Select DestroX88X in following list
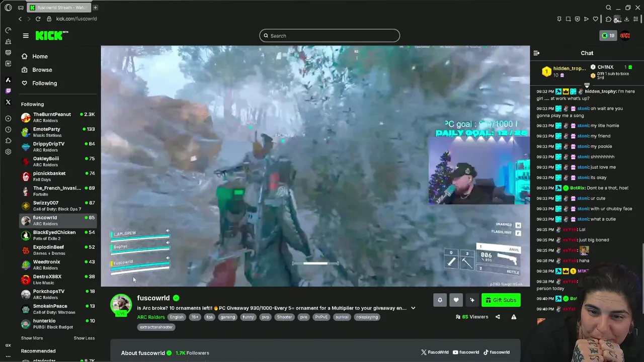 58,280
